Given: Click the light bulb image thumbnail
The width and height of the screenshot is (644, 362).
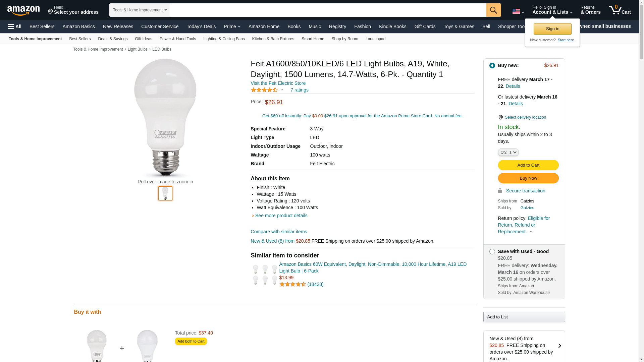Looking at the screenshot, I should point(165,193).
